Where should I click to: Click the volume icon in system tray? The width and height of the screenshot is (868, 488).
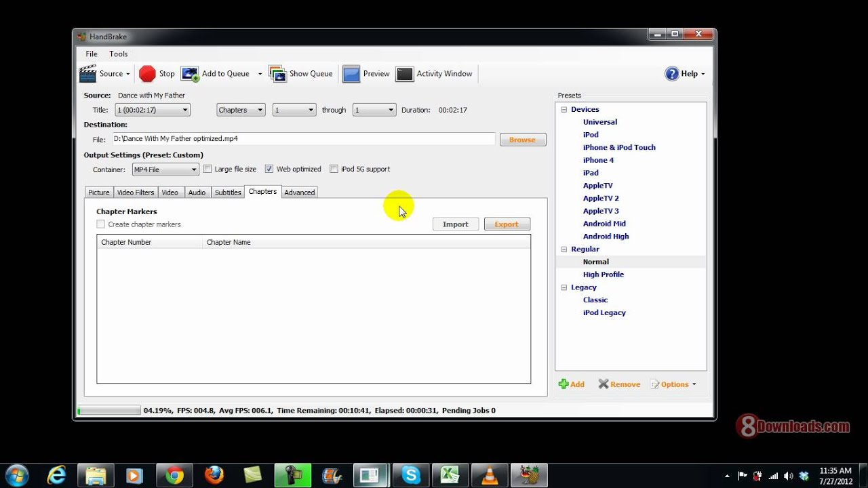[x=789, y=476]
